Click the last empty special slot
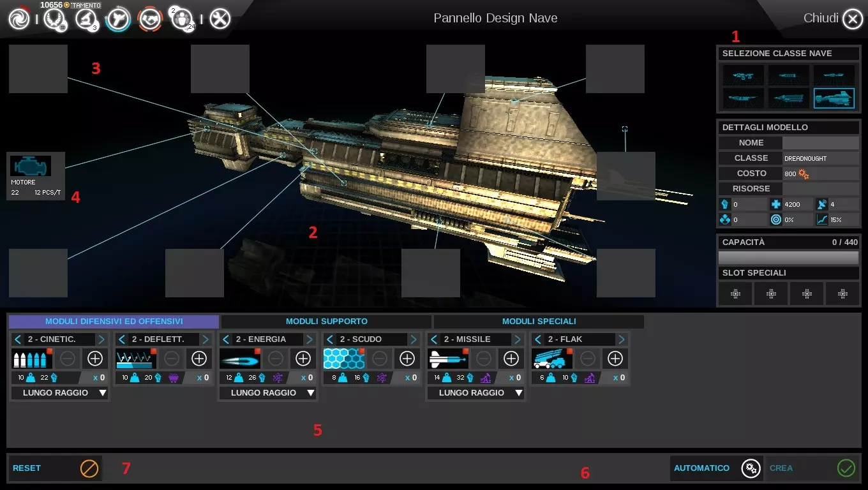The width and height of the screenshot is (868, 490). click(x=842, y=293)
